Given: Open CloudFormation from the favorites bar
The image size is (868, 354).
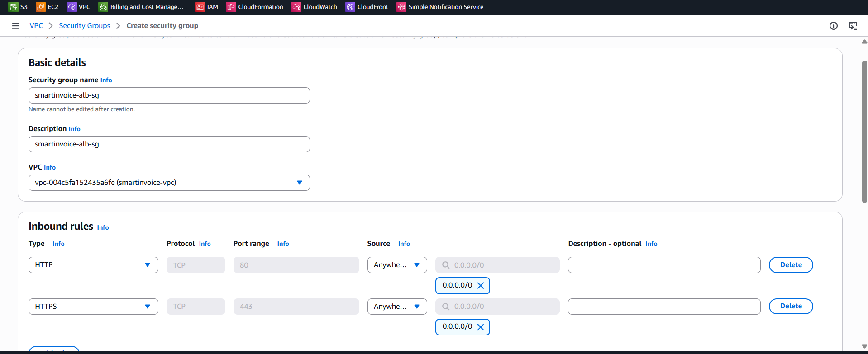Looking at the screenshot, I should coord(231,7).
